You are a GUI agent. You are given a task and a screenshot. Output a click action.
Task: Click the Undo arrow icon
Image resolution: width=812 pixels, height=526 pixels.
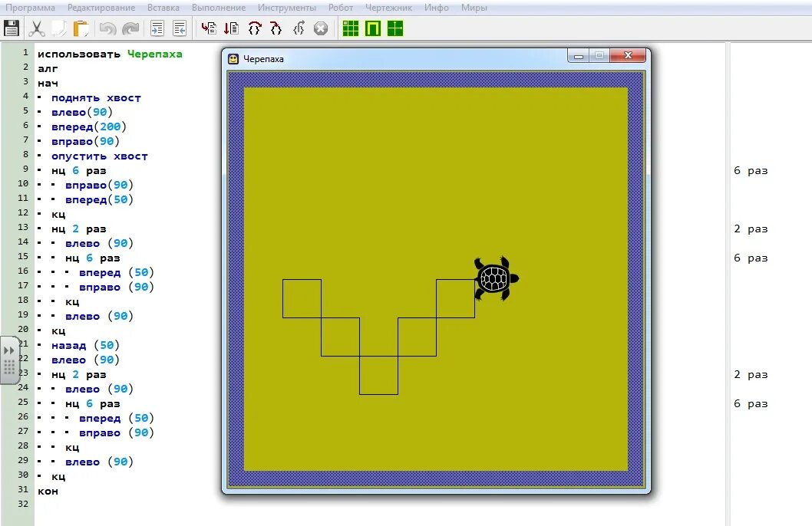(x=107, y=28)
